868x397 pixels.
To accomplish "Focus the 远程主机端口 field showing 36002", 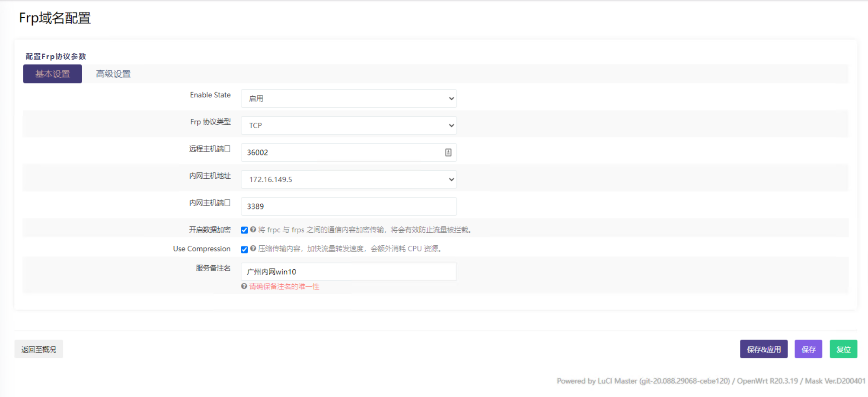I will 341,152.
